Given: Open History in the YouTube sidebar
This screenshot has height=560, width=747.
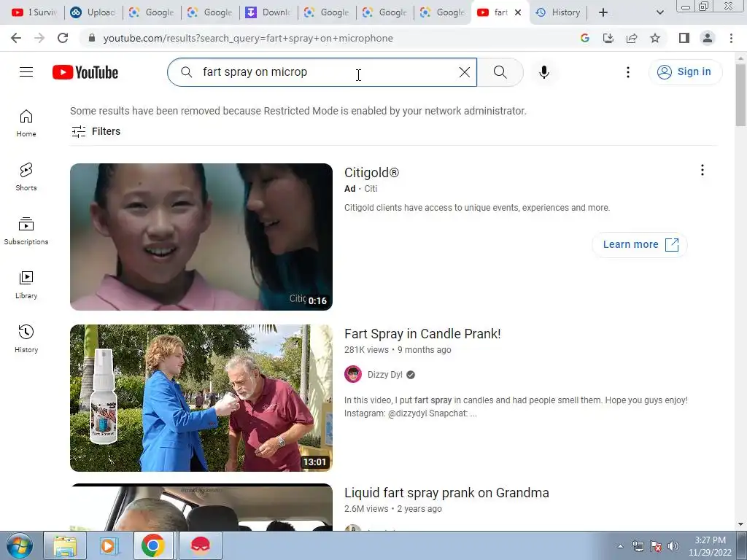Looking at the screenshot, I should (x=26, y=338).
